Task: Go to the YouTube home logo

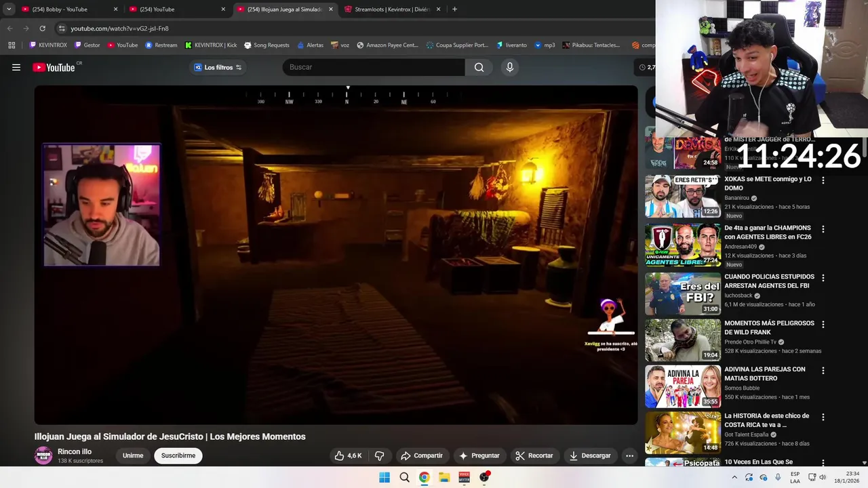Action: [54, 67]
